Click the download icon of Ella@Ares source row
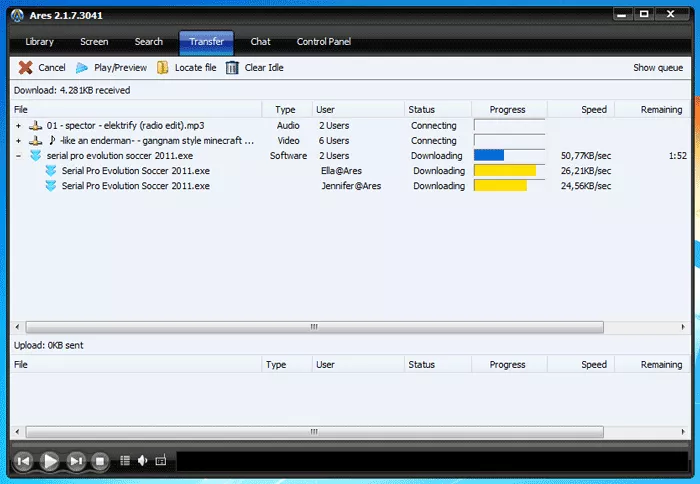Screen dimensions: 700x484 click(x=51, y=171)
